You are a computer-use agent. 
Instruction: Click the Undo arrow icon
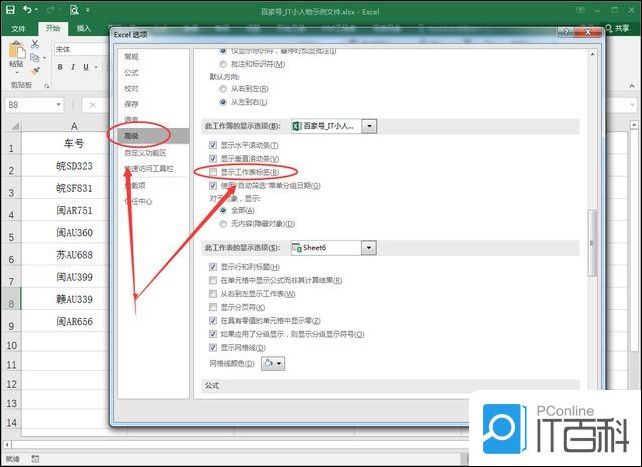pyautogui.click(x=27, y=9)
